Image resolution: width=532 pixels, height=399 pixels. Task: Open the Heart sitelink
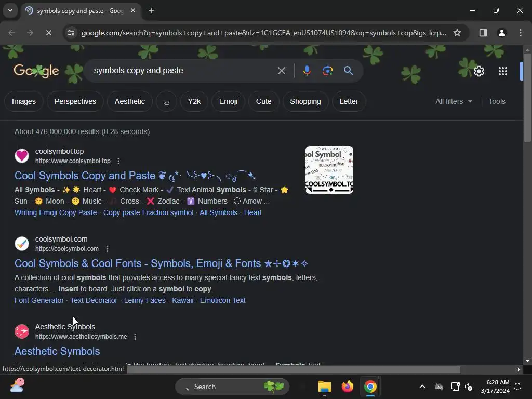click(x=253, y=212)
